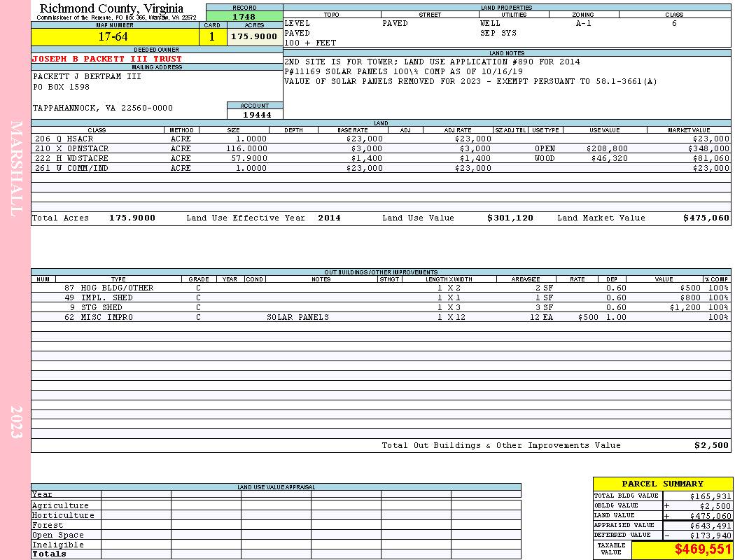Select the MISC IMPRO outbuilding type
Screen dimensions: 735x560
(107, 317)
